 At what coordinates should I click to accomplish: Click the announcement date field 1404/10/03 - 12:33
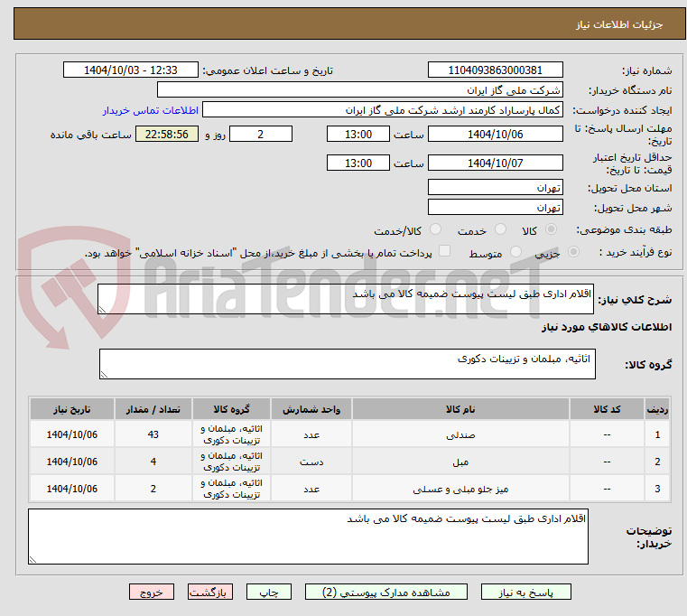pos(131,70)
